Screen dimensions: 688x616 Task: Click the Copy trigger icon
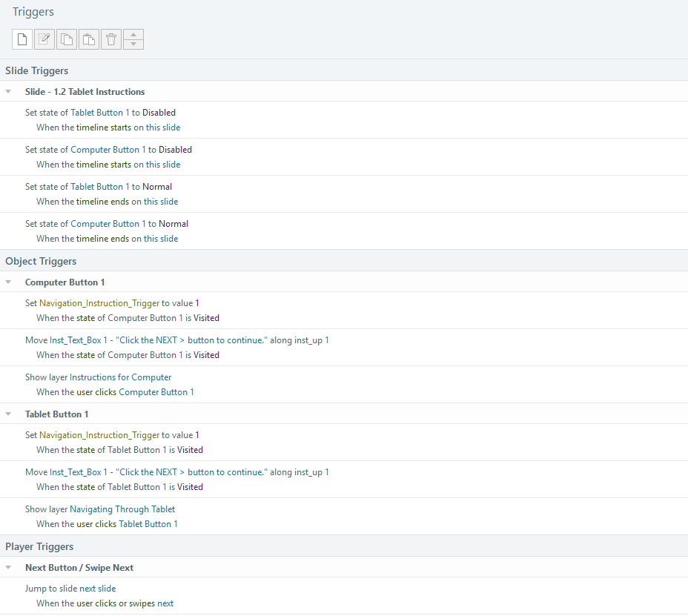pyautogui.click(x=66, y=39)
